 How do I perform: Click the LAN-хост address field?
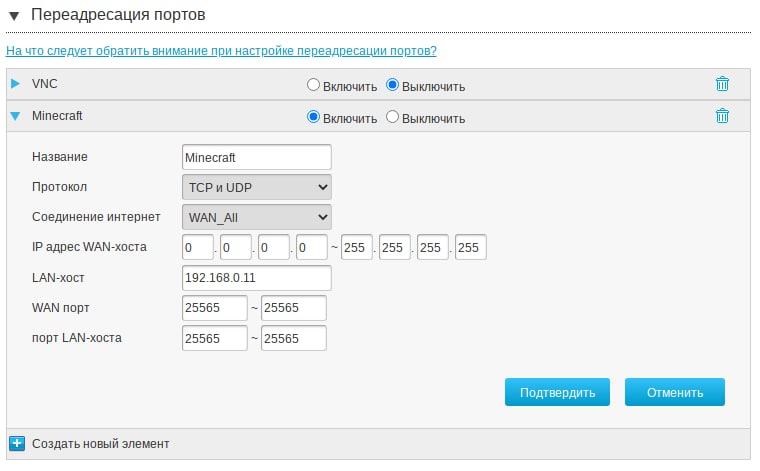click(257, 278)
